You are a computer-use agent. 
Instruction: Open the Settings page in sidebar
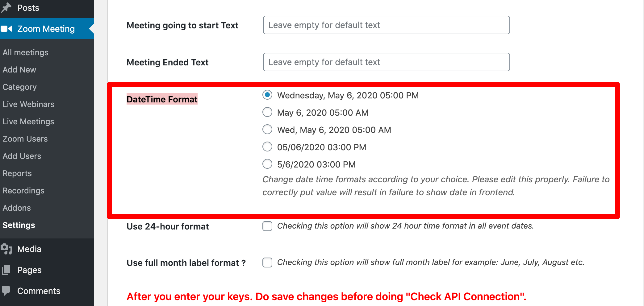coord(19,225)
